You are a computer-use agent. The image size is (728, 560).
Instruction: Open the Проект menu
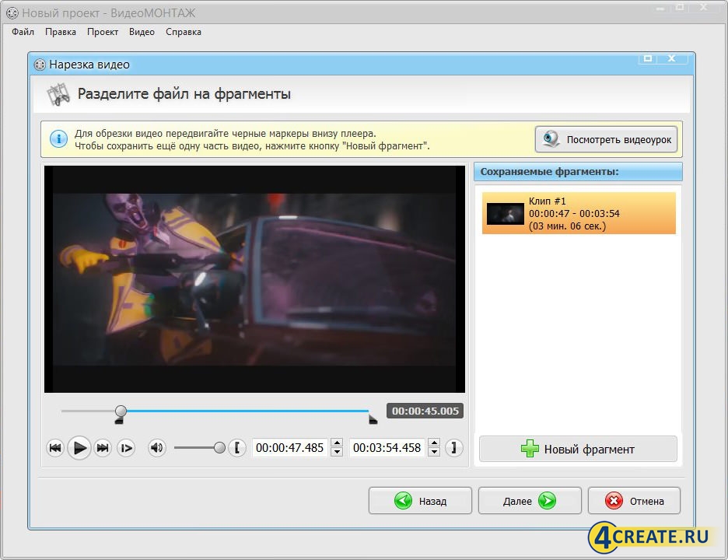(x=103, y=32)
